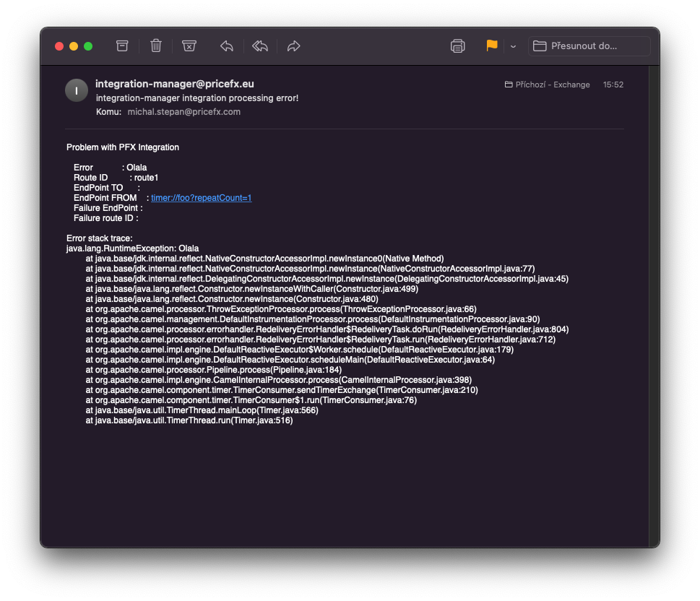
Task: Click the sender avatar circle
Action: pos(77,90)
